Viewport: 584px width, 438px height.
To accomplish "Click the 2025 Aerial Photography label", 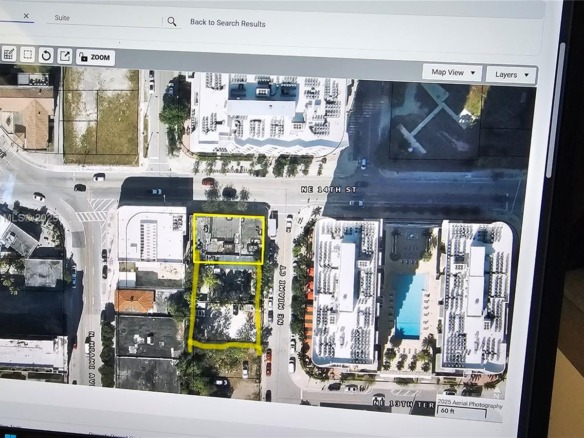I will point(470,404).
